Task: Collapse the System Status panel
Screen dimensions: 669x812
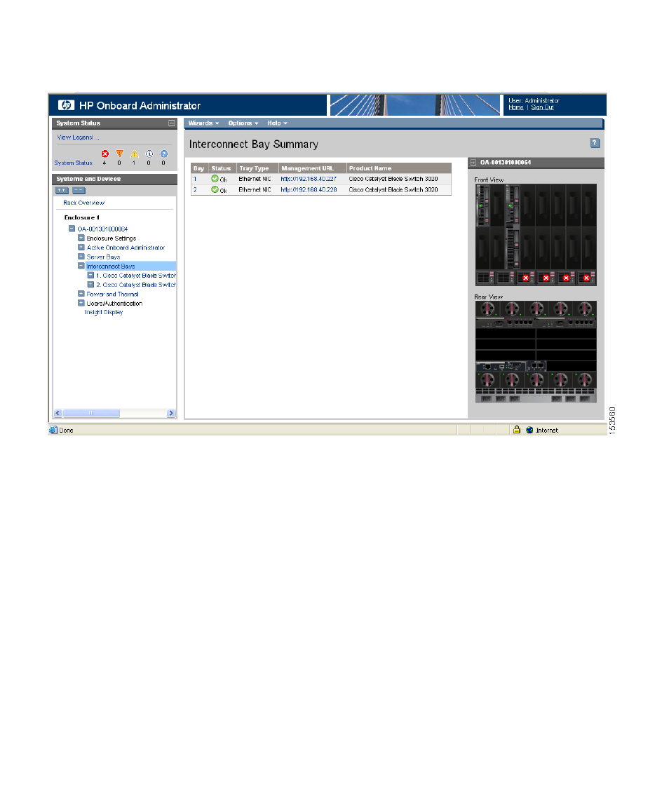Action: (x=171, y=123)
